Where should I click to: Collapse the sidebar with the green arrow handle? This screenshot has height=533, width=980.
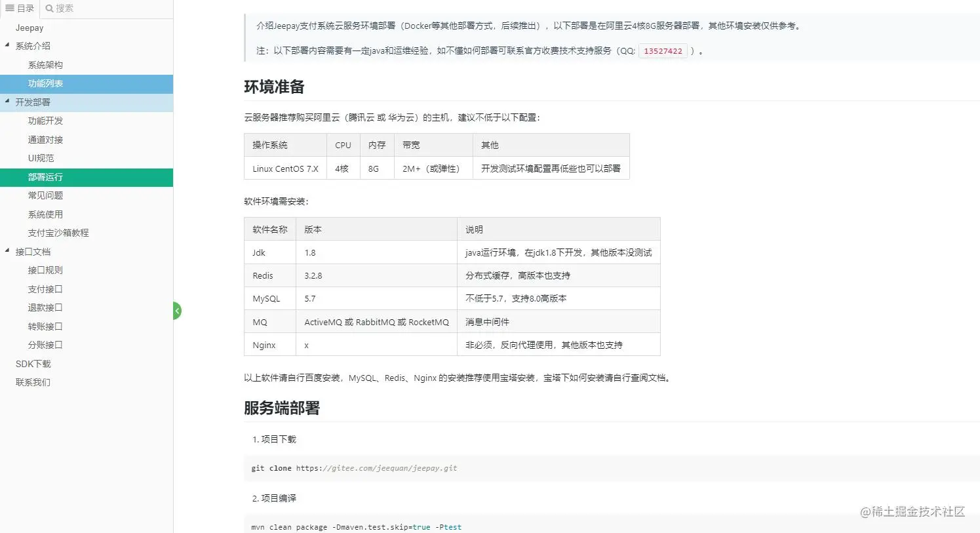point(177,310)
